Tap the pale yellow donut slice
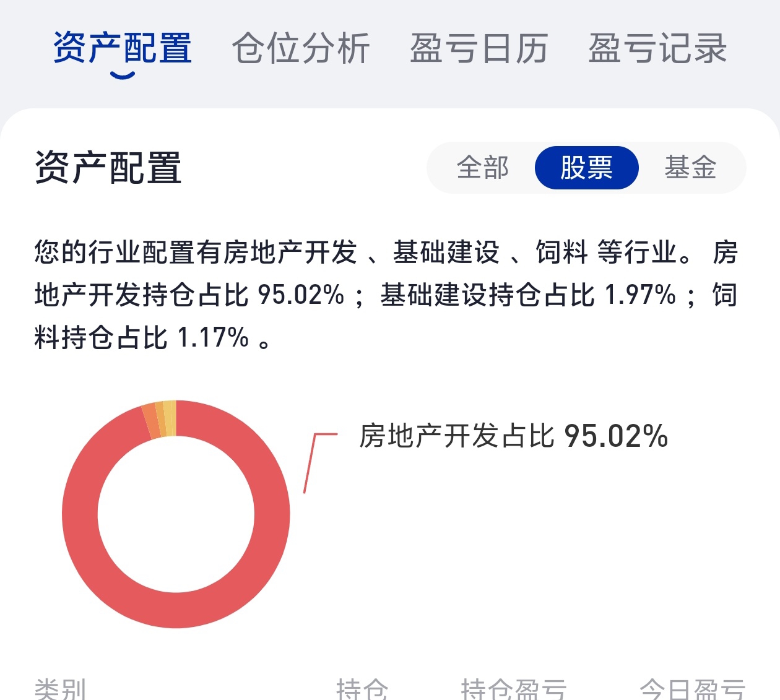This screenshot has height=700, width=780. pyautogui.click(x=170, y=418)
